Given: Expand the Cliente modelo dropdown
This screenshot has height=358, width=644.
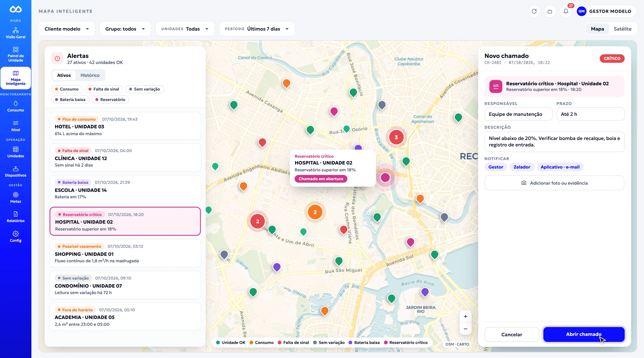Looking at the screenshot, I should (x=67, y=29).
